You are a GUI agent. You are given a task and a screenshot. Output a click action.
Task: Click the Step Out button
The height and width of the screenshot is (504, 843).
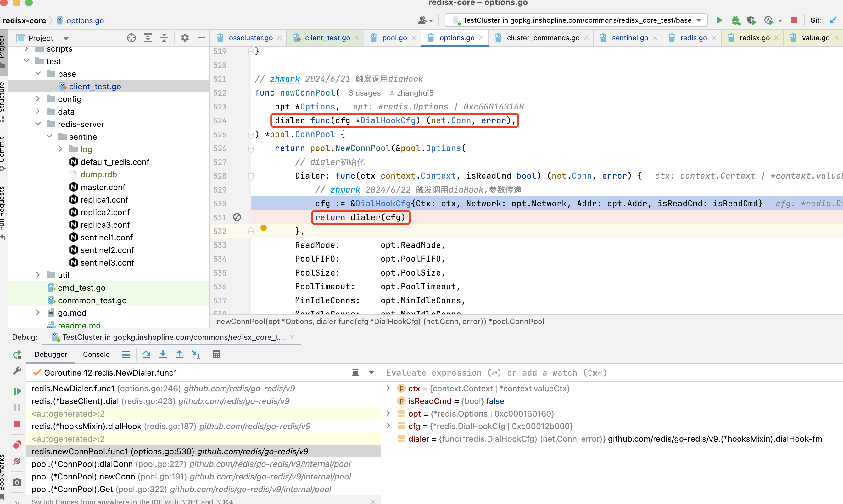(x=179, y=354)
